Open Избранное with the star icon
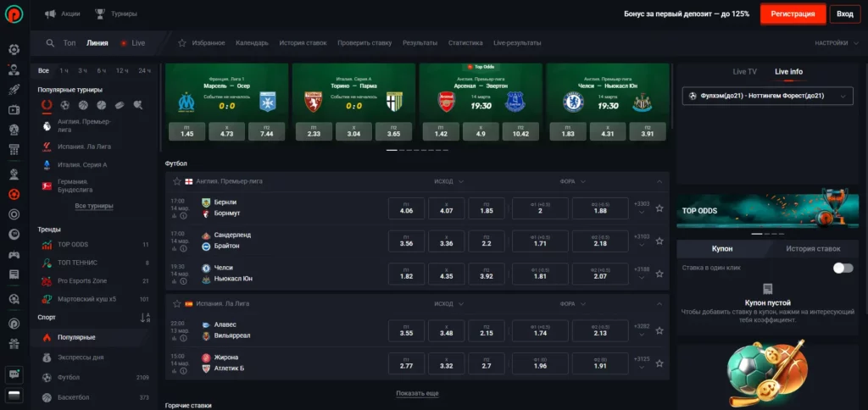868x410 pixels. click(202, 42)
